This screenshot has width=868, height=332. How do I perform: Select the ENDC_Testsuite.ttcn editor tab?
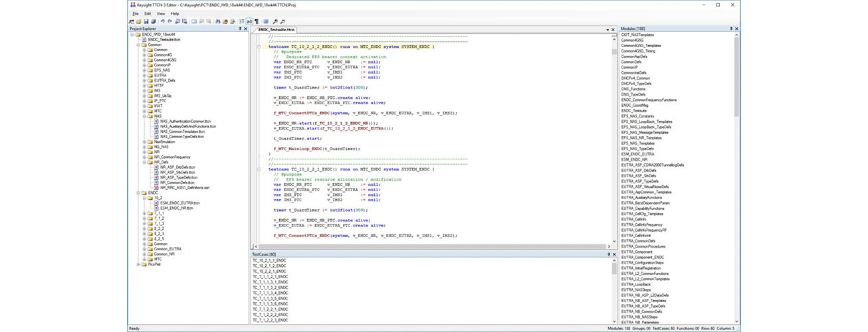click(277, 29)
